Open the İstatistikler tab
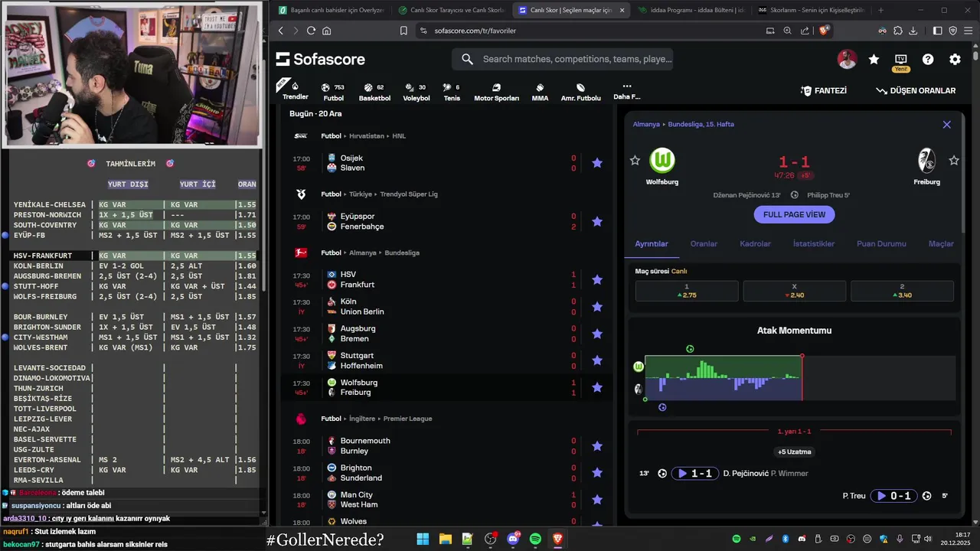980x551 pixels. point(814,244)
